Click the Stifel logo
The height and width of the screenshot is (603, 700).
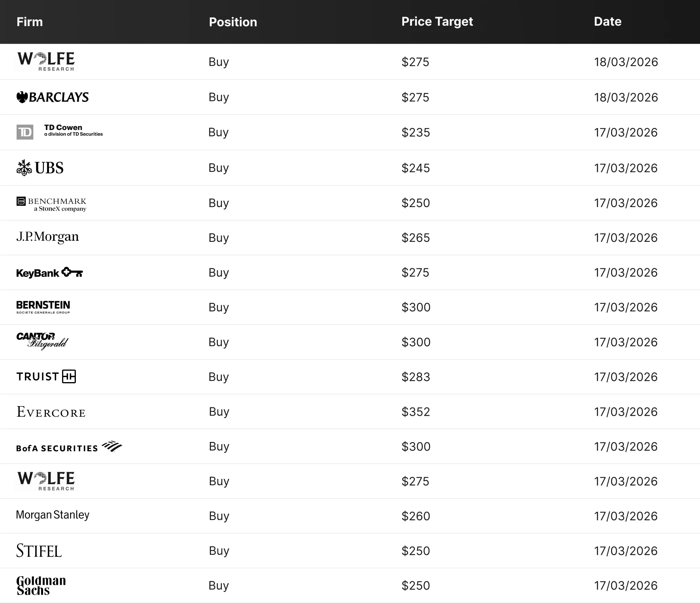pos(39,551)
